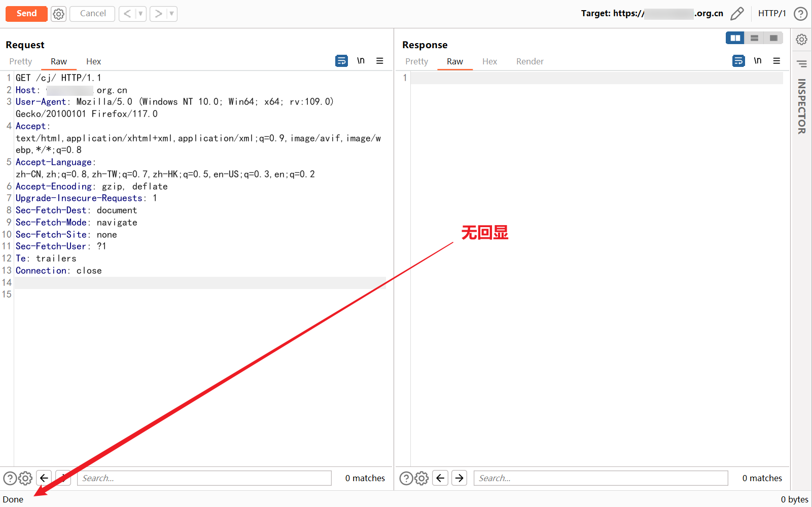Select the combined tabbed layout icon
The width and height of the screenshot is (812, 507).
tap(773, 38)
